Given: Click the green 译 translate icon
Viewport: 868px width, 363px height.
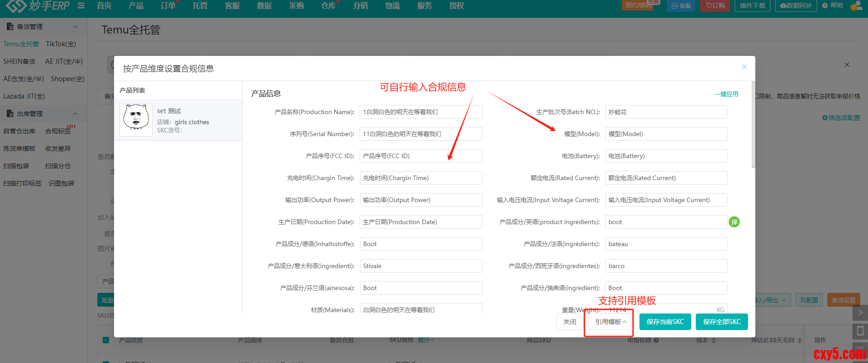Looking at the screenshot, I should 734,222.
